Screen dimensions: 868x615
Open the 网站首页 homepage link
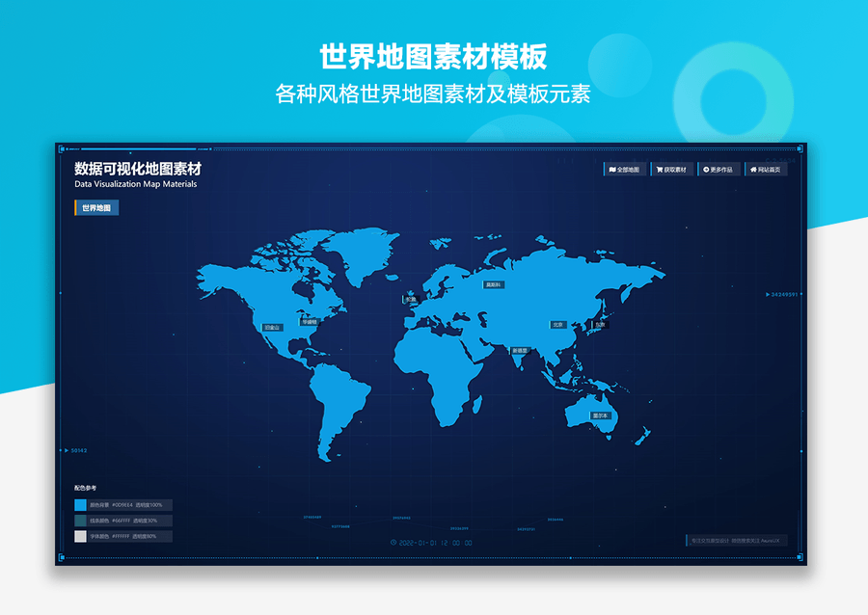[x=766, y=170]
